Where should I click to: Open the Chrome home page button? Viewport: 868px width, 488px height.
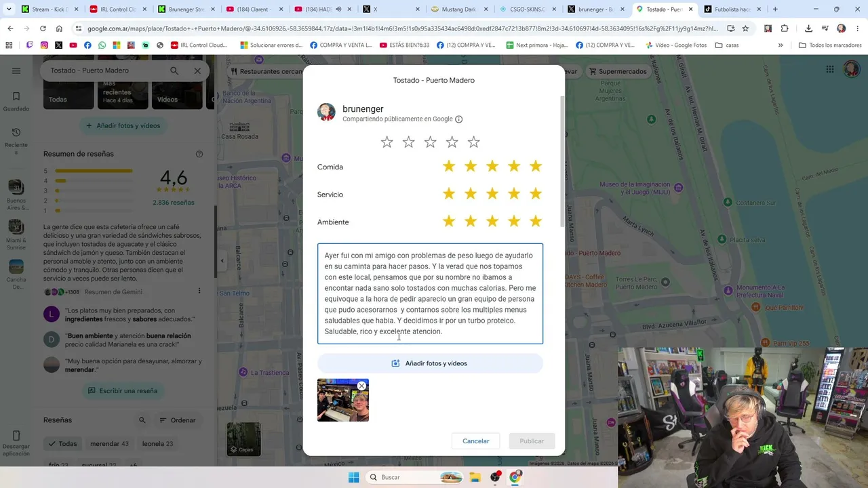[59, 28]
